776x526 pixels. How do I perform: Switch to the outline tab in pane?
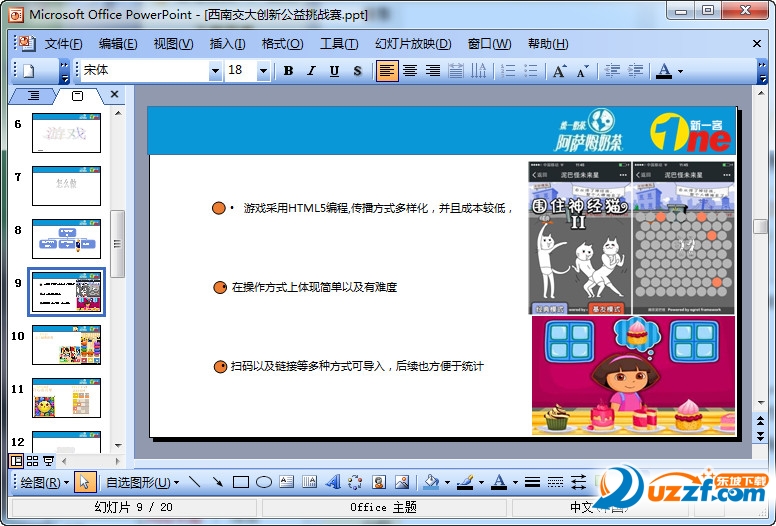coord(33,96)
